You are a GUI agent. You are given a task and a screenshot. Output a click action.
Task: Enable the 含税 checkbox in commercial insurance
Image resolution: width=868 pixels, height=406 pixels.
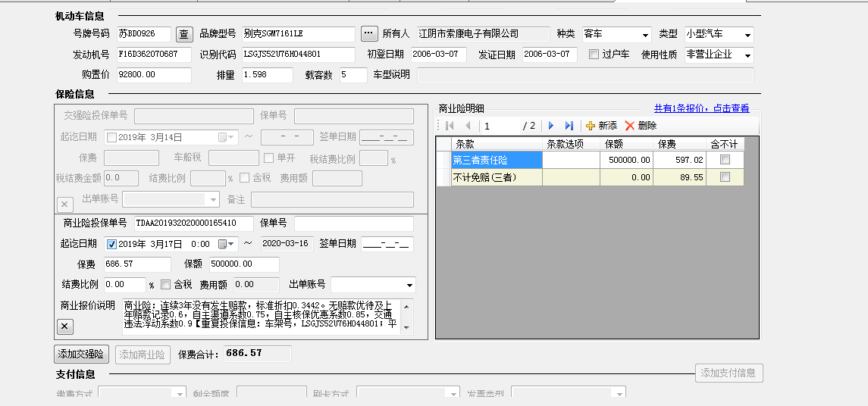pos(166,285)
